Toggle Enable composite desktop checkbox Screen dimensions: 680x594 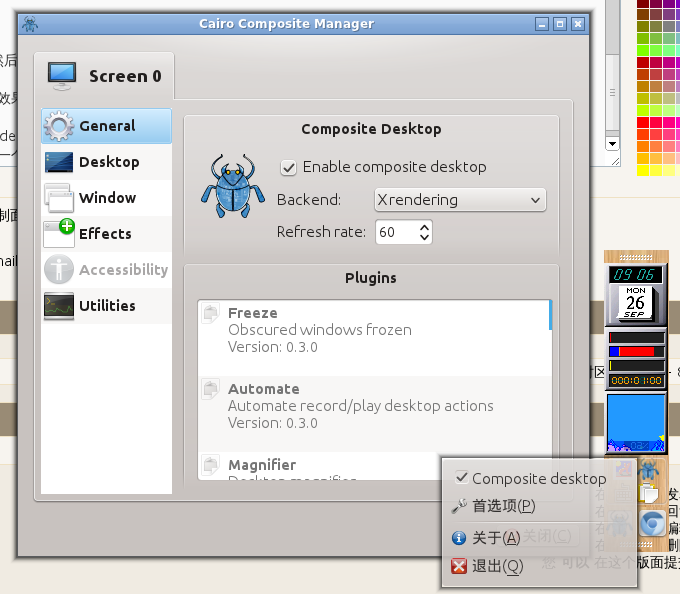click(288, 167)
